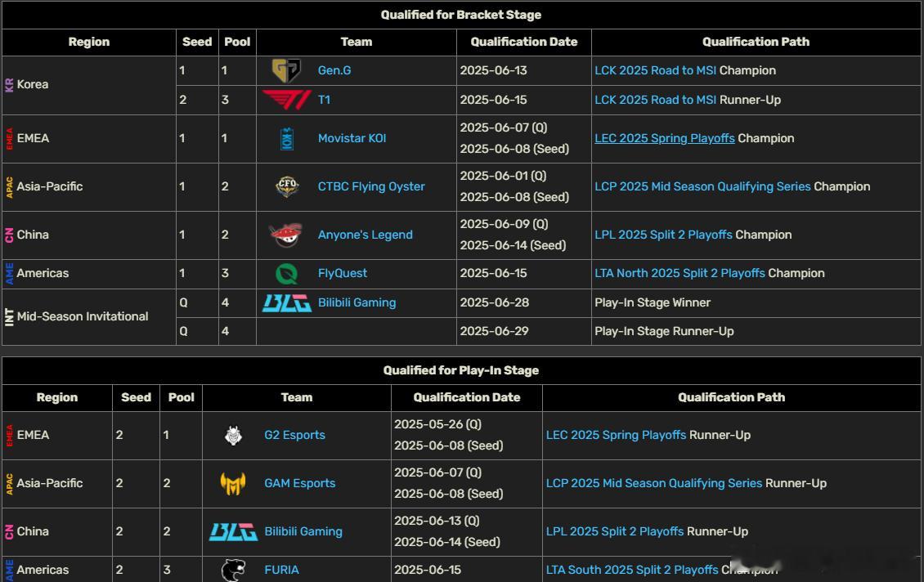This screenshot has height=582, width=924.
Task: Open the GAM Esports team page link
Action: click(299, 482)
